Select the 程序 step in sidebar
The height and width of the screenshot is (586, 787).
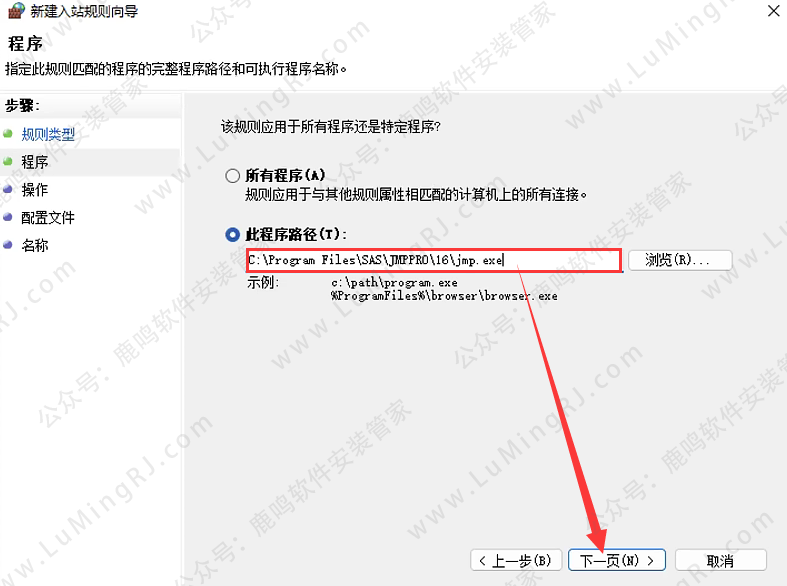tap(35, 162)
